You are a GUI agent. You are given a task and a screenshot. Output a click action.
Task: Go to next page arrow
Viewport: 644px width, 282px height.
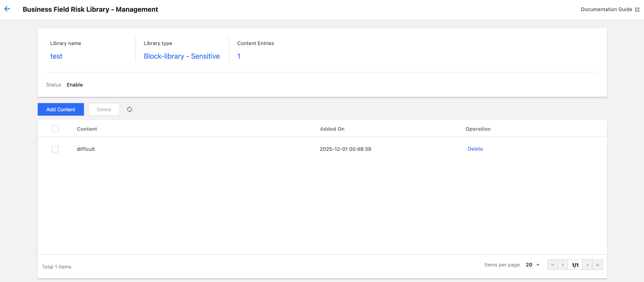coord(587,265)
